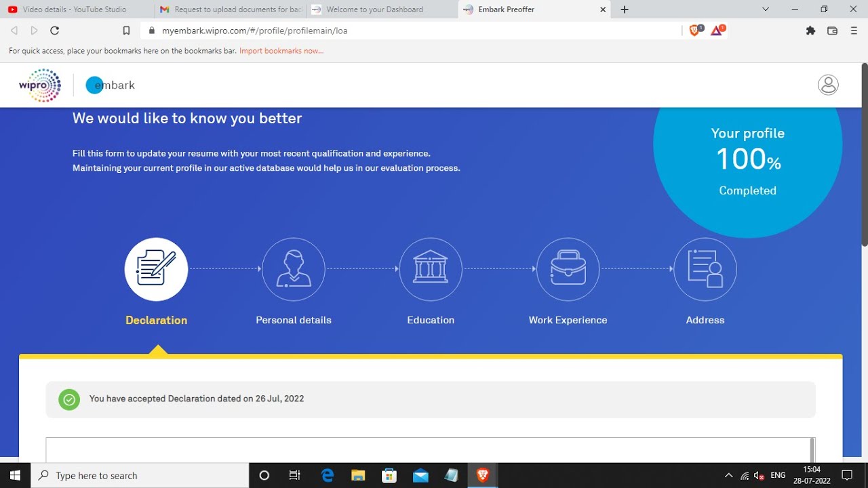Open the Work Experience briefcase icon
Viewport: 868px width, 488px height.
click(x=568, y=269)
